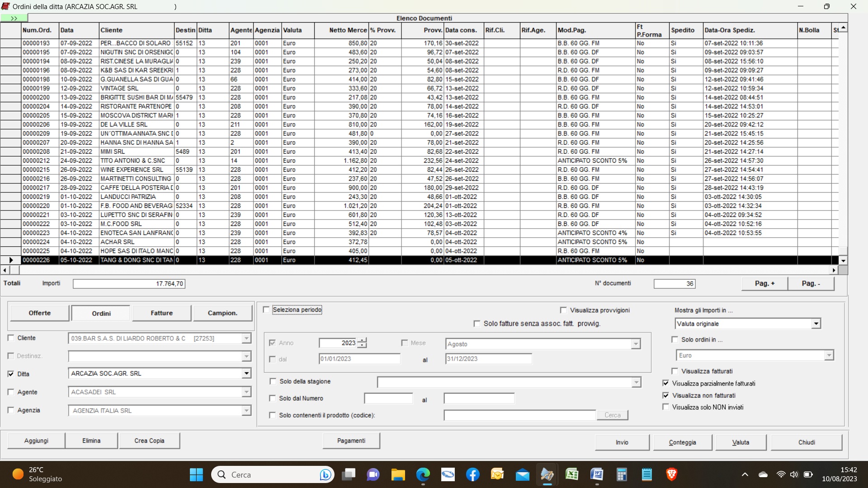
Task: Click the product code input field next to Cerca
Action: 520,415
